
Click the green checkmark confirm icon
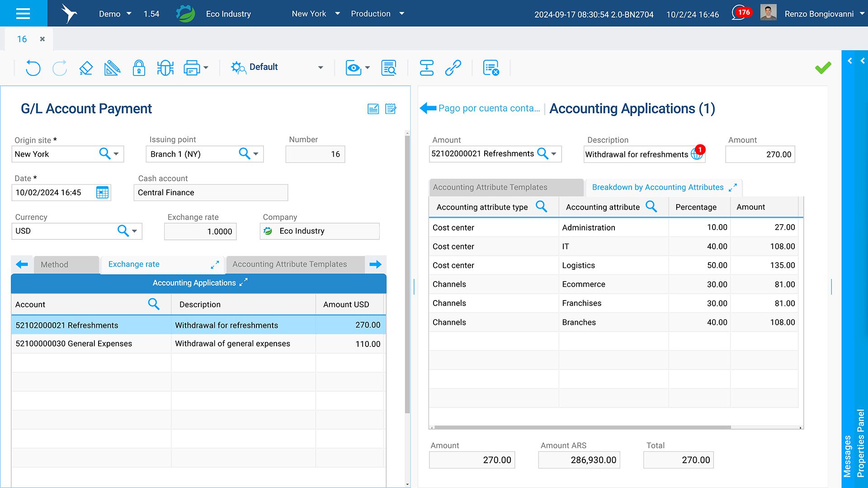tap(823, 68)
